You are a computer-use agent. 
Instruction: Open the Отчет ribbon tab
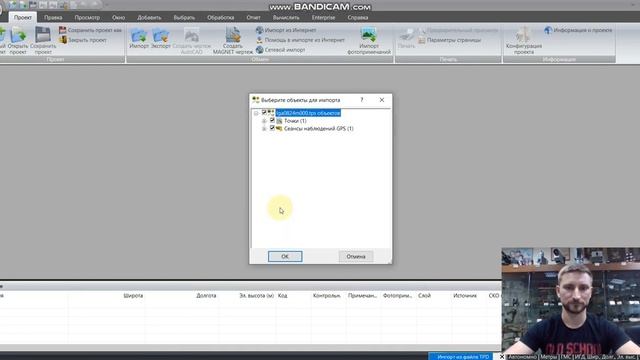[253, 18]
